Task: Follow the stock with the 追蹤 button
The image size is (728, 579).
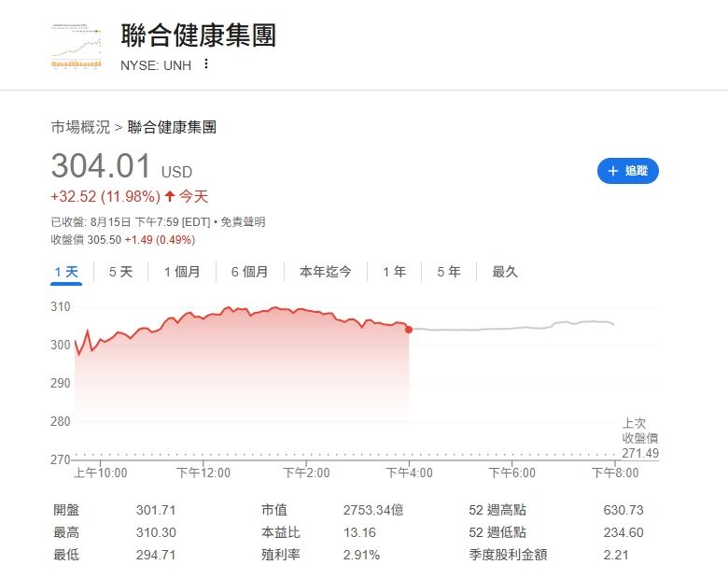Action: [628, 171]
